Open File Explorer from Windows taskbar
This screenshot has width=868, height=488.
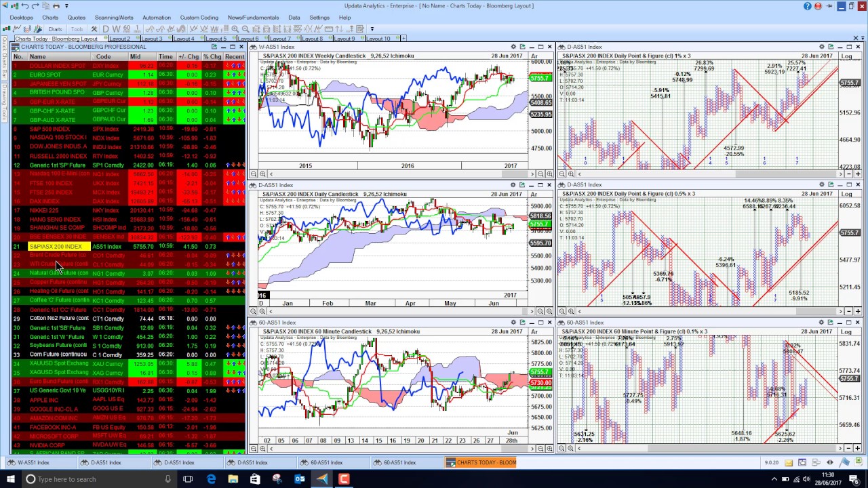[233, 479]
